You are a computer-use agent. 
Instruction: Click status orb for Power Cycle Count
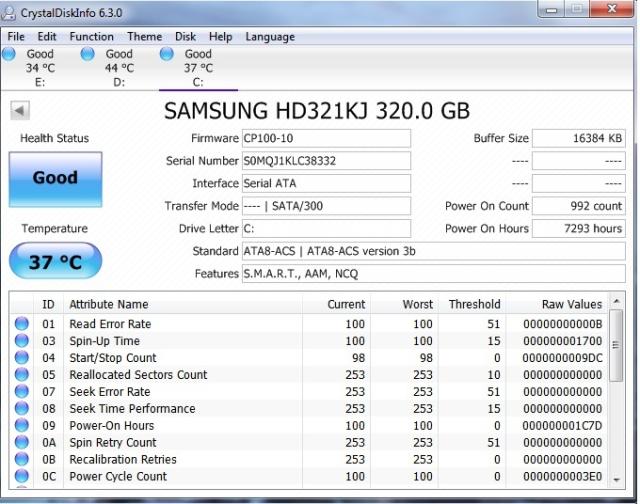click(22, 476)
